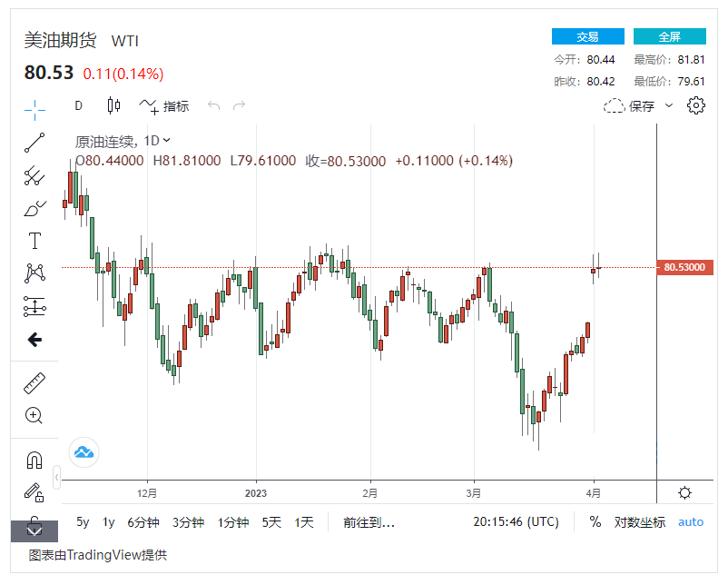The height and width of the screenshot is (575, 728).
Task: Open candlestick chart style selector
Action: 113,105
